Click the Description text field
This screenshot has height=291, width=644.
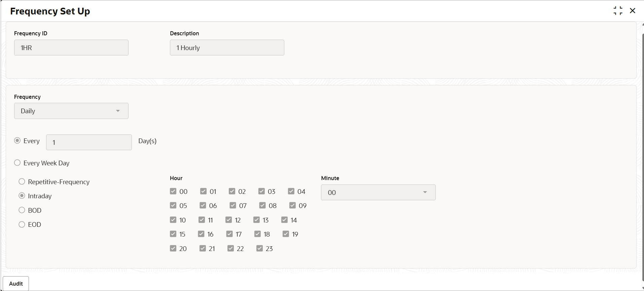point(227,48)
